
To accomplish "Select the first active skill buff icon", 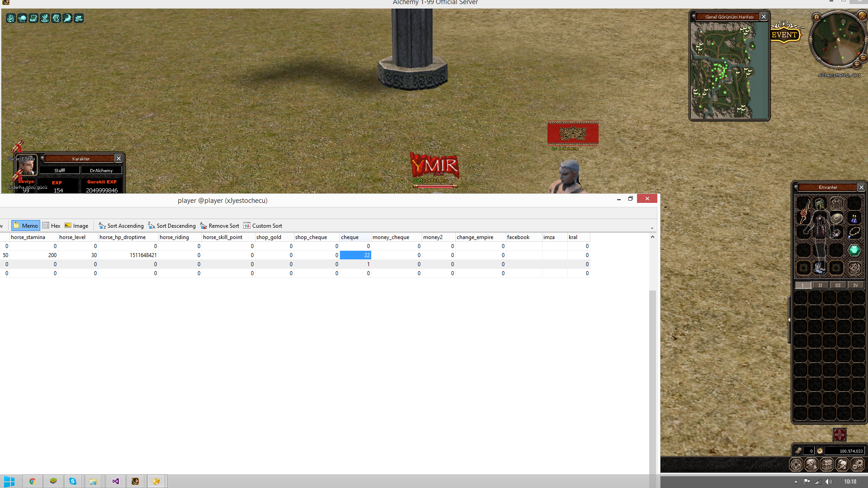I will click(x=11, y=18).
